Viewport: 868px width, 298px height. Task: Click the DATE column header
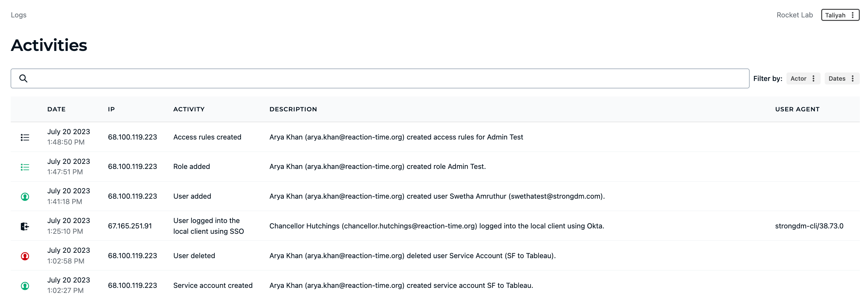[x=56, y=109]
